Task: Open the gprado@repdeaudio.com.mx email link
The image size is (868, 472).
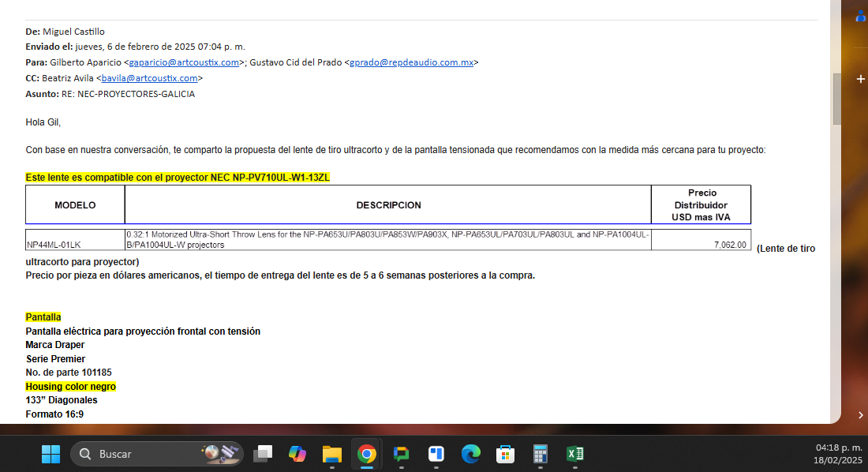Action: click(411, 62)
